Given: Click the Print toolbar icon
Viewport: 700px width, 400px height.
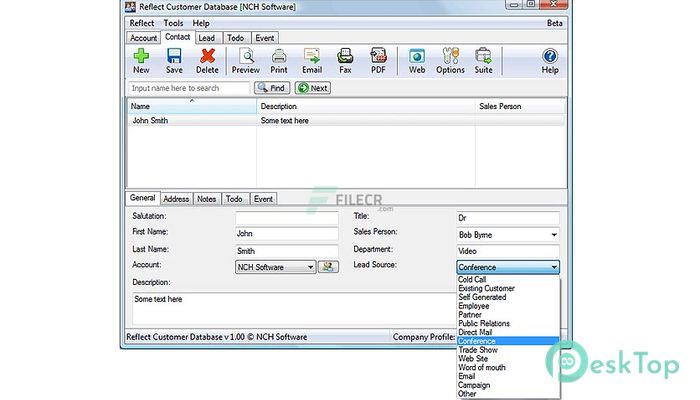Looking at the screenshot, I should tap(279, 61).
